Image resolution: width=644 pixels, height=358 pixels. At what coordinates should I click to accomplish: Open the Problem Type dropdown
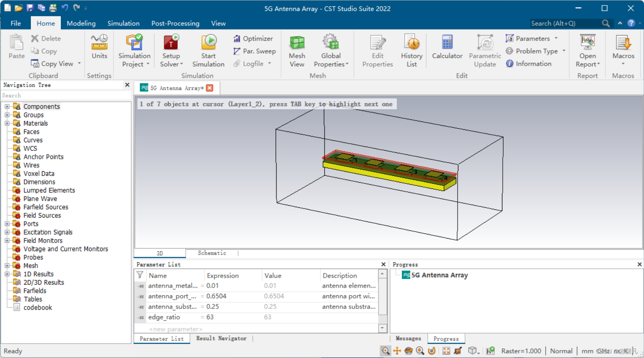564,51
